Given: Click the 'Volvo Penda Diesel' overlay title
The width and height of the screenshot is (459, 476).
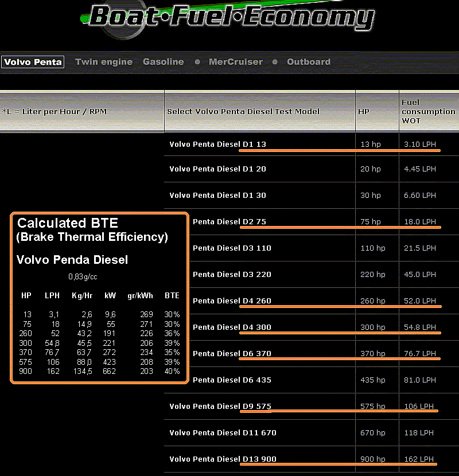Looking at the screenshot, I should point(72,260).
